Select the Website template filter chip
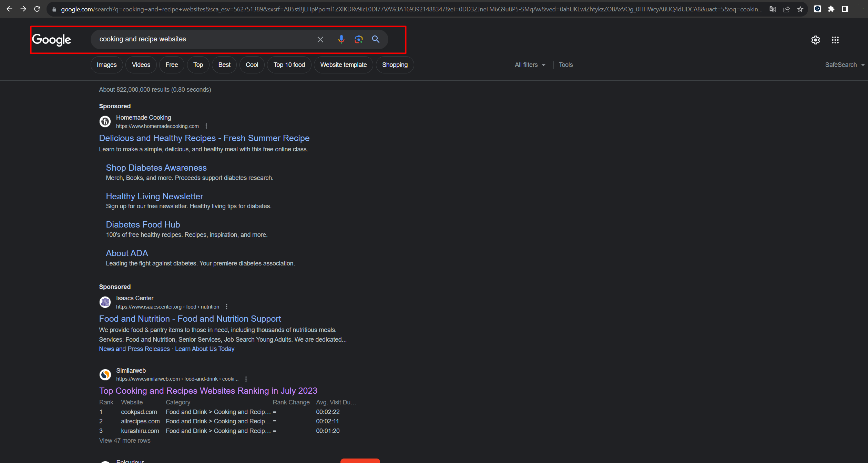This screenshot has height=463, width=868. (x=344, y=65)
